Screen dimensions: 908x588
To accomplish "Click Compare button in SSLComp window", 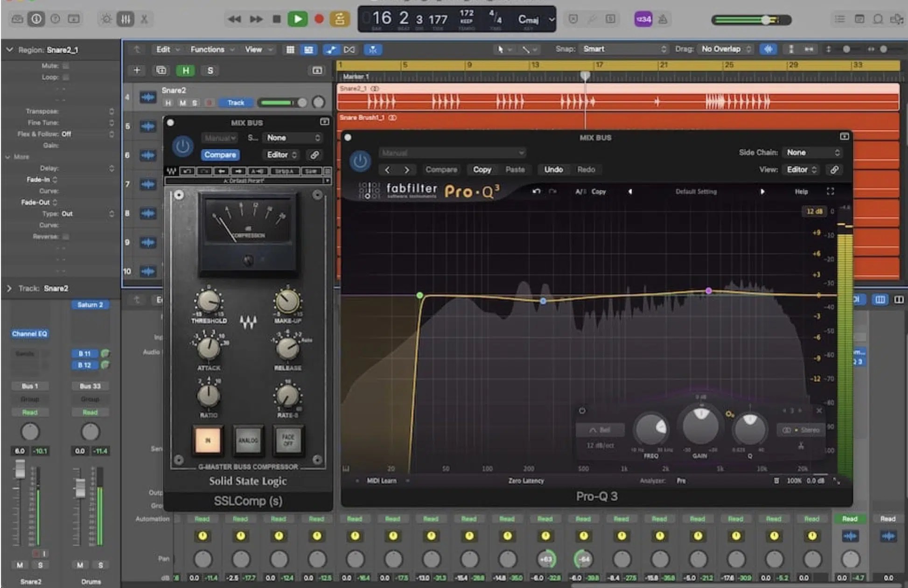I will 220,155.
